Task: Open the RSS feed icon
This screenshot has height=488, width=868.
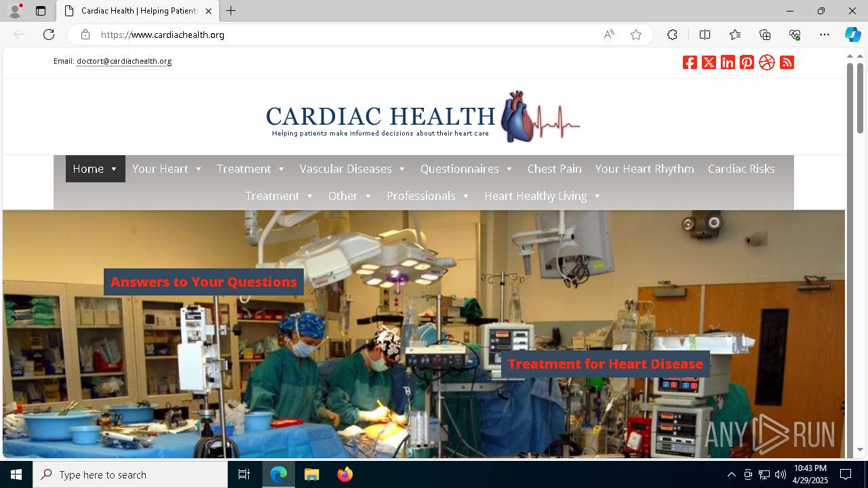Action: coord(787,62)
